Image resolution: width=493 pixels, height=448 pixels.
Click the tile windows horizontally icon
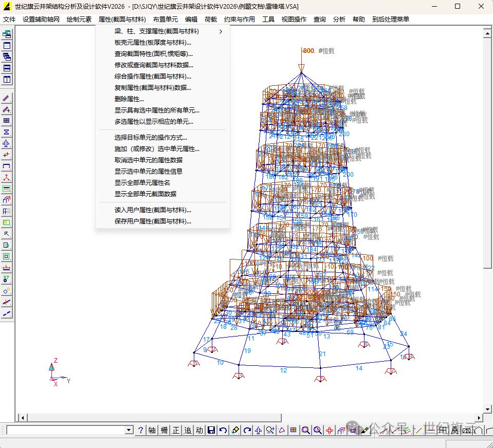click(7, 68)
